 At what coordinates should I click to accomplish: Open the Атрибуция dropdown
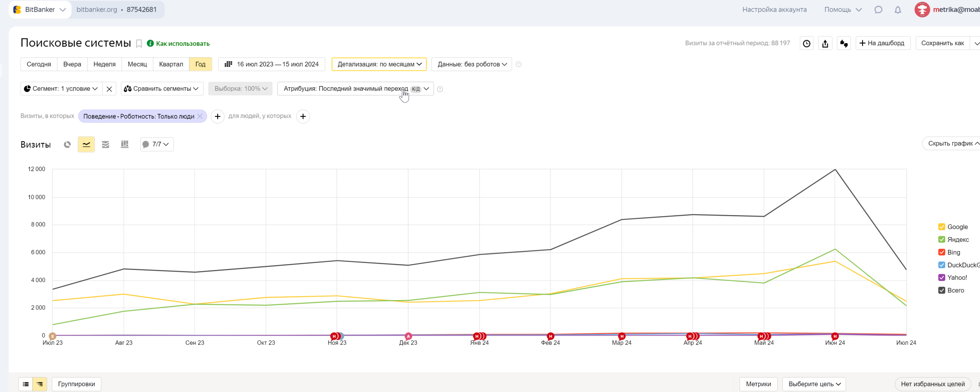tap(356, 89)
